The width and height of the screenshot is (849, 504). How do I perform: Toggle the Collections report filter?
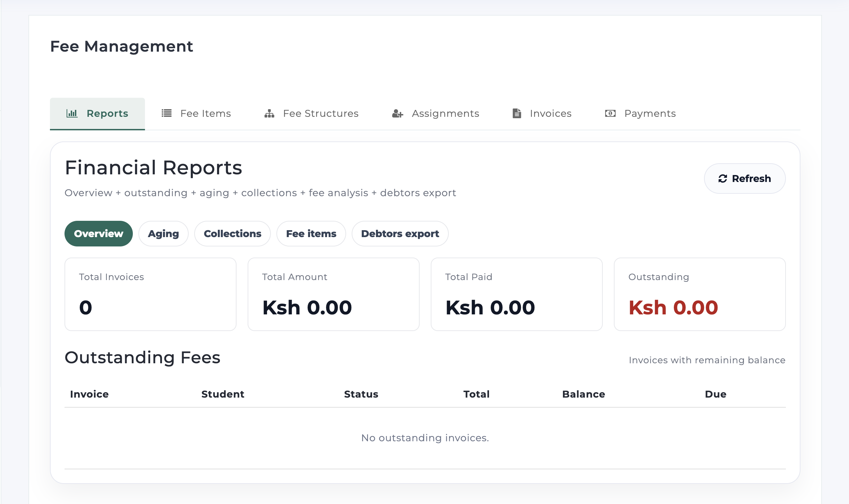[232, 233]
